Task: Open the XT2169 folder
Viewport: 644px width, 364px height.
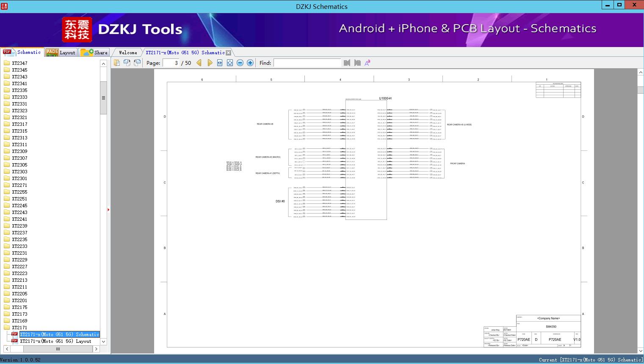Action: click(x=19, y=321)
